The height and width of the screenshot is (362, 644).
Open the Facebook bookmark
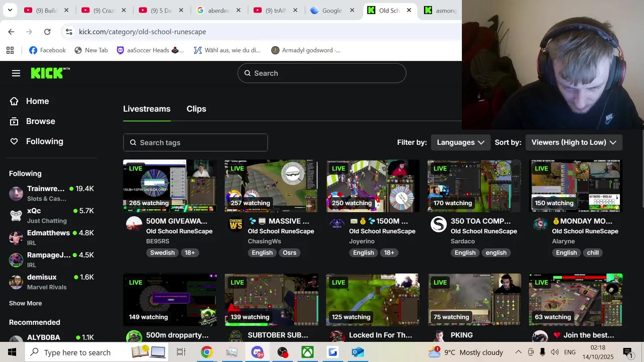click(47, 50)
